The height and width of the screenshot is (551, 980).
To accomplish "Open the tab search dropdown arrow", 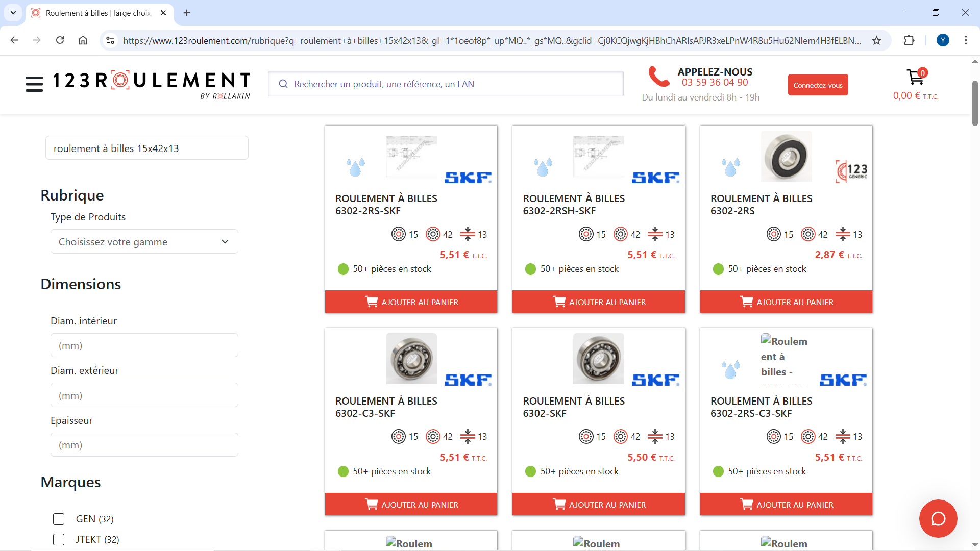I will (x=13, y=13).
